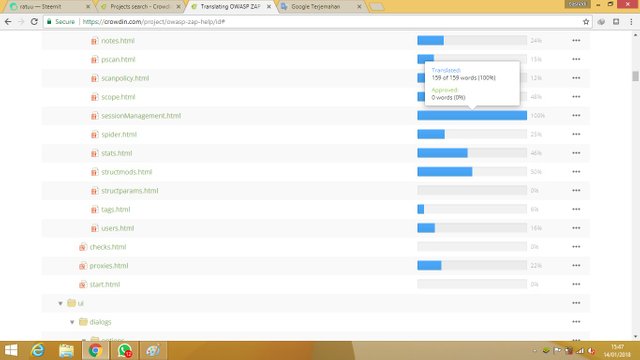Viewport: 640px width, 360px height.
Task: Open File Explorer from taskbar
Action: (x=66, y=351)
